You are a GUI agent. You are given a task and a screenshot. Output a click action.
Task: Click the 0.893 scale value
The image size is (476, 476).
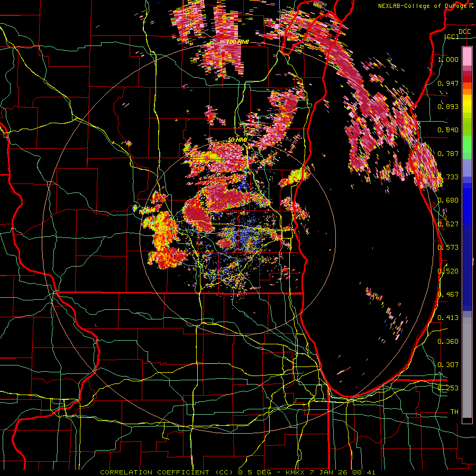448,106
